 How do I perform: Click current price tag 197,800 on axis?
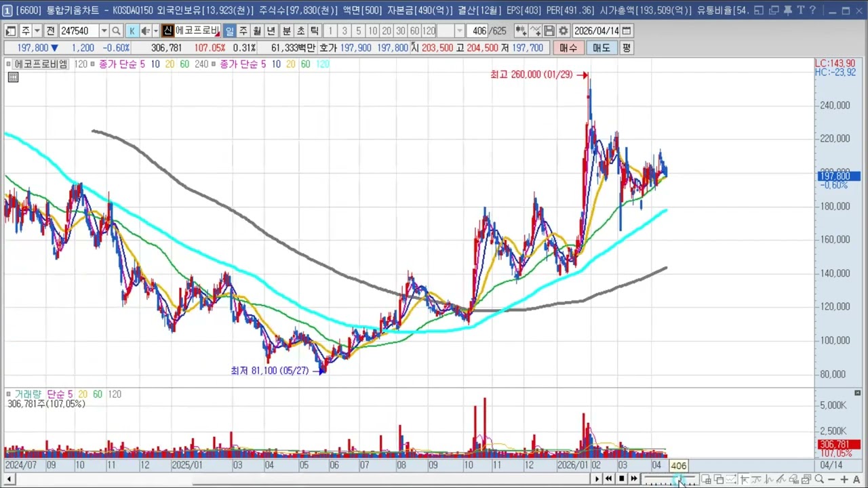pos(839,176)
